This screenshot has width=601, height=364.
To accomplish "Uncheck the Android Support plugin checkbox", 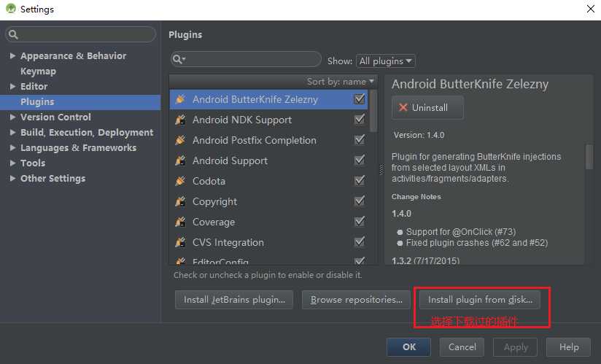I will (x=359, y=160).
